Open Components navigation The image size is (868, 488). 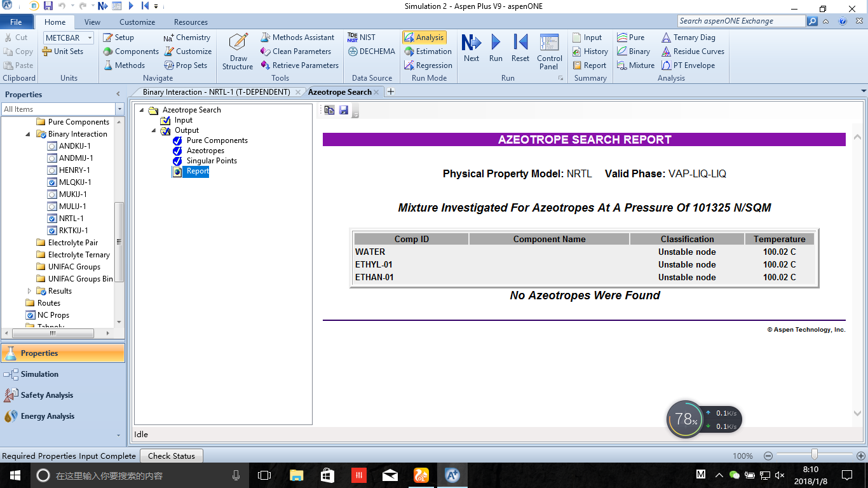click(131, 51)
